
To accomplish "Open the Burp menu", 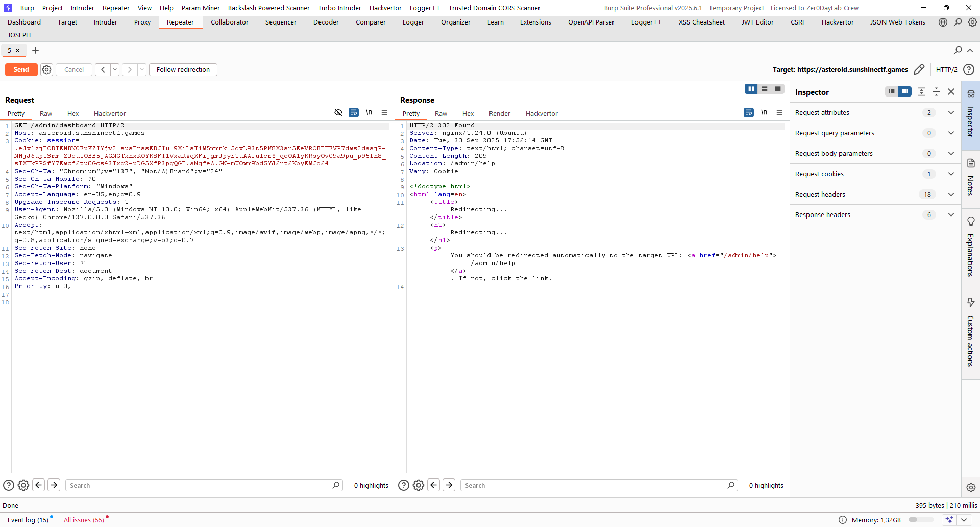I will click(27, 8).
